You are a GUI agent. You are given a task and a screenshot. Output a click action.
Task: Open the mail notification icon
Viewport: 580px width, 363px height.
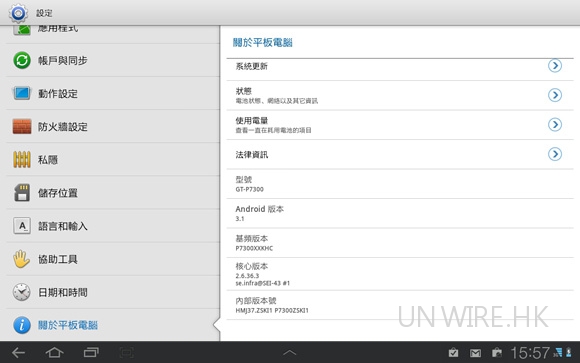(x=475, y=353)
